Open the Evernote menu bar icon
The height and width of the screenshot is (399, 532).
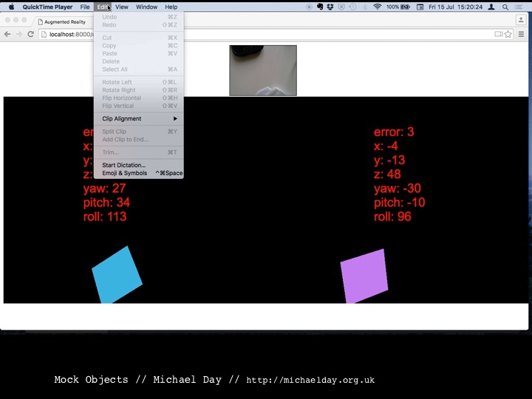(319, 7)
